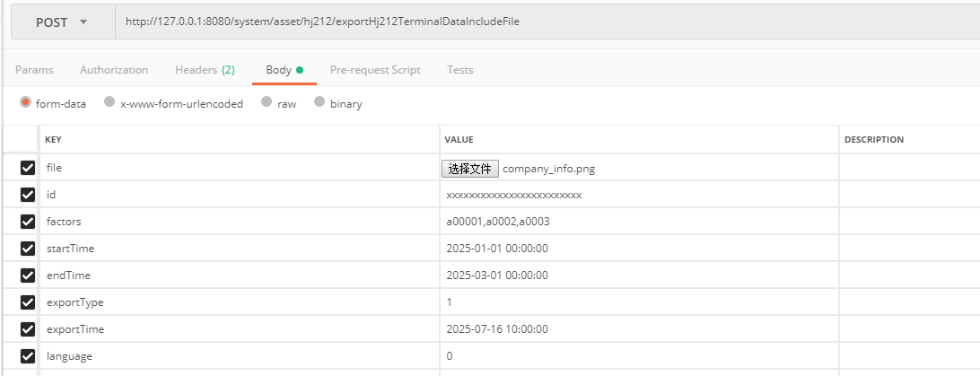Select the x-www-form-urlencoded radio option
The image size is (980, 376).
click(x=109, y=103)
